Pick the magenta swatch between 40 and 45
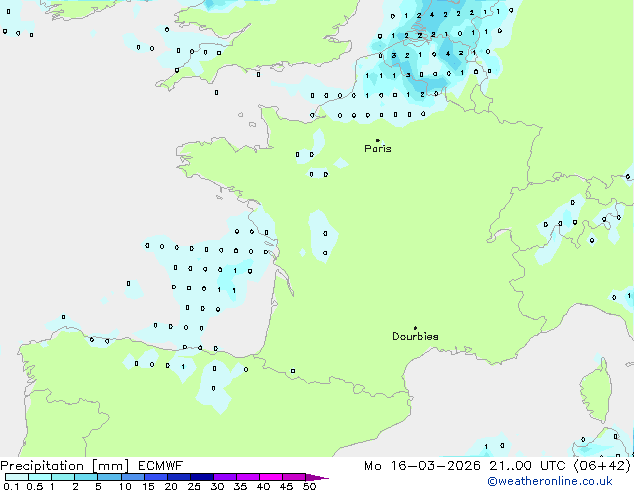 click(x=271, y=477)
